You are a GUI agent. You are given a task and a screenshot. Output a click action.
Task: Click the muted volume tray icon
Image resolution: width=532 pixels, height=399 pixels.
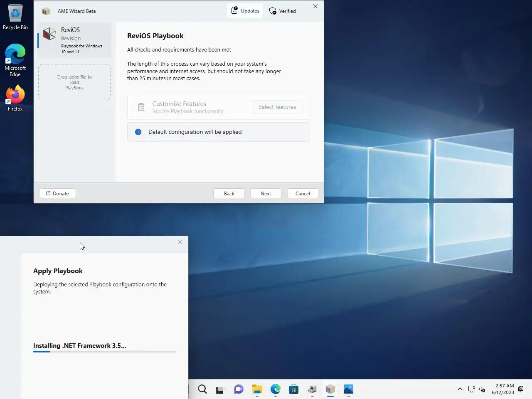[x=482, y=389]
